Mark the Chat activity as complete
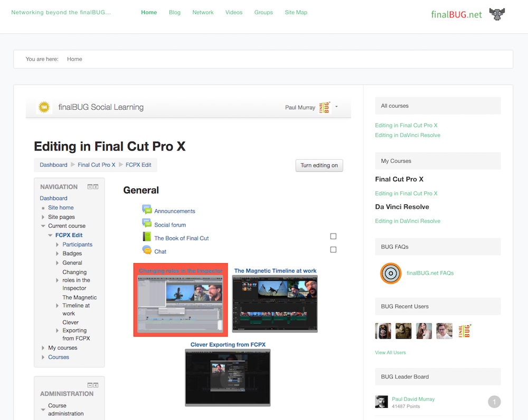Screen dimensions: 528x420 click(333, 249)
